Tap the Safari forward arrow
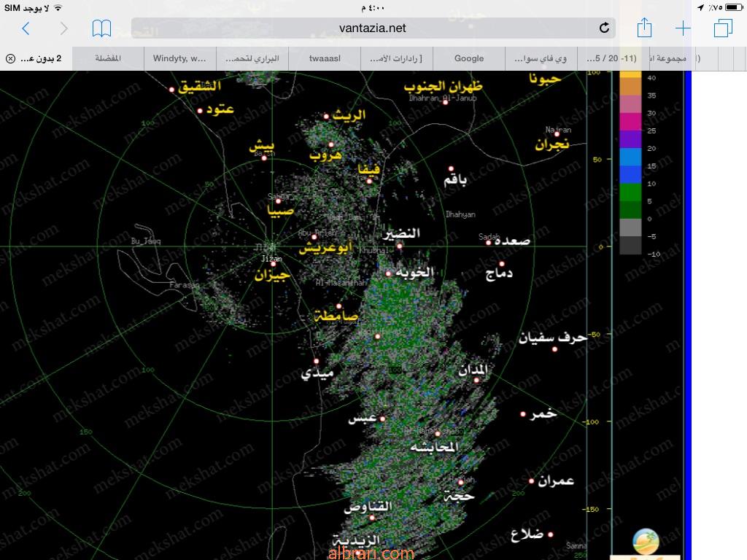The image size is (747, 560). 64,28
